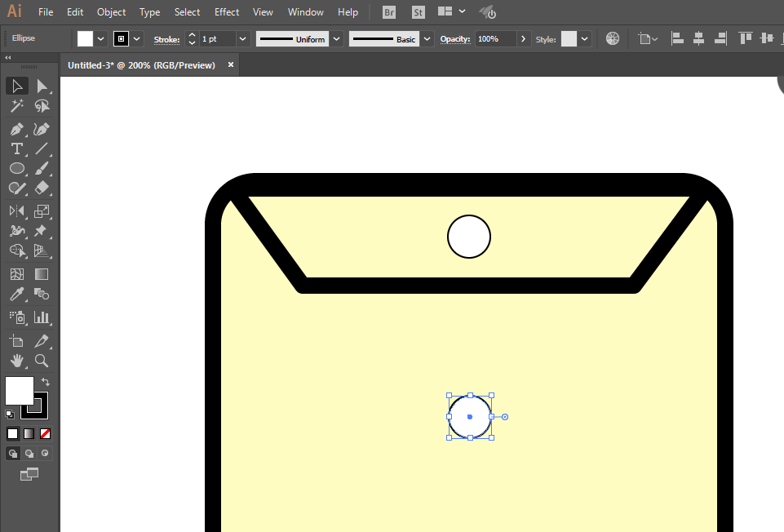Open the Opacity panel link
Viewport: 784px width, 532px height.
coord(455,39)
